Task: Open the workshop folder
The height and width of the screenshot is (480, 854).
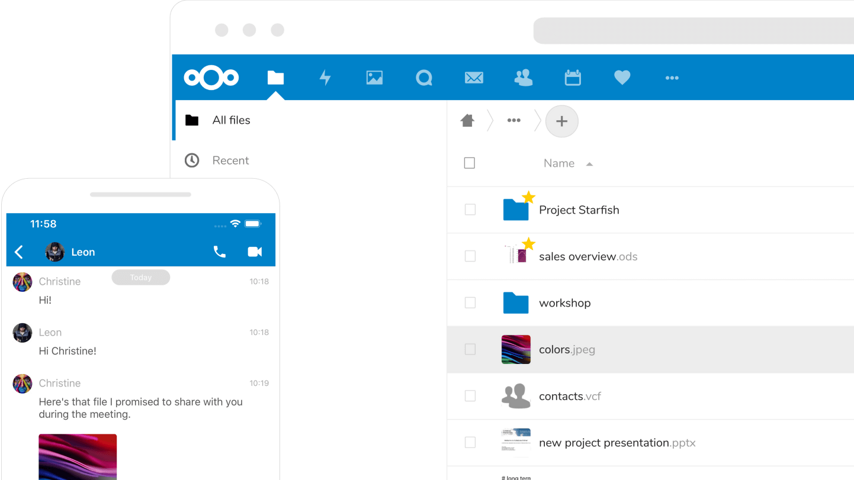Action: 564,303
